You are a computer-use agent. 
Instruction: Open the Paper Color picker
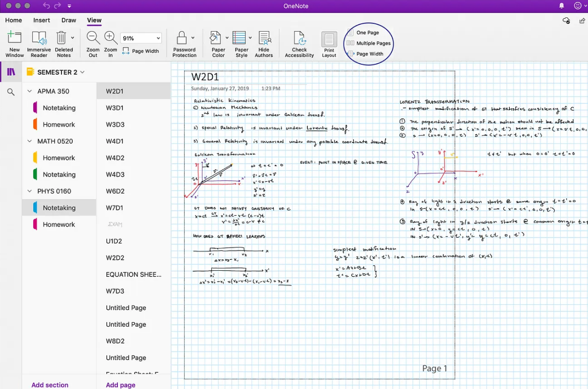coord(217,43)
